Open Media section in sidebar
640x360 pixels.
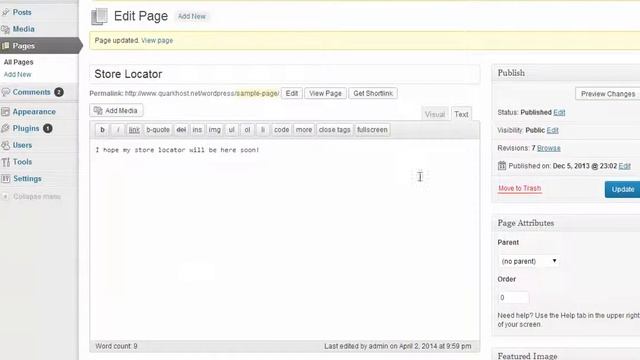pyautogui.click(x=23, y=29)
